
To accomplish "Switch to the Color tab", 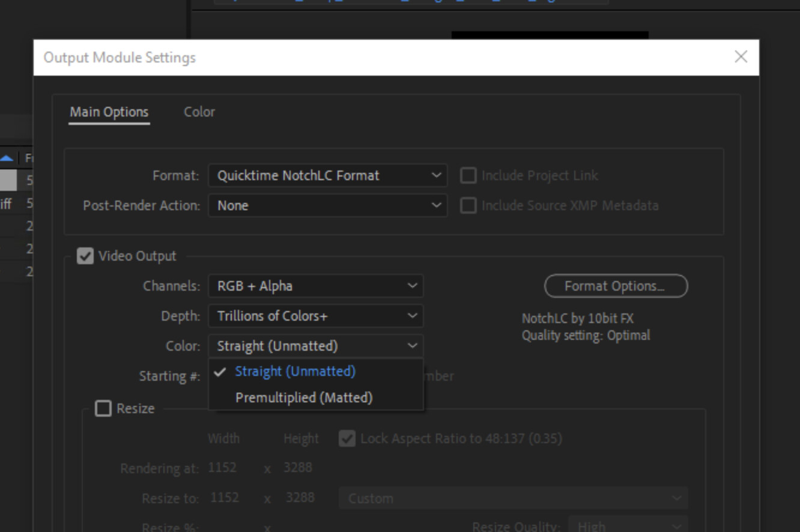I will (199, 112).
